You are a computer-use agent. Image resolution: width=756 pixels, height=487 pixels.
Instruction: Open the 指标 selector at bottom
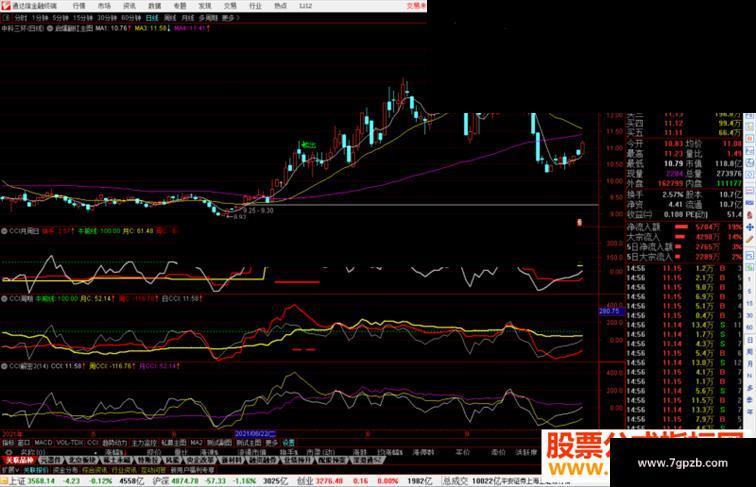(8, 442)
